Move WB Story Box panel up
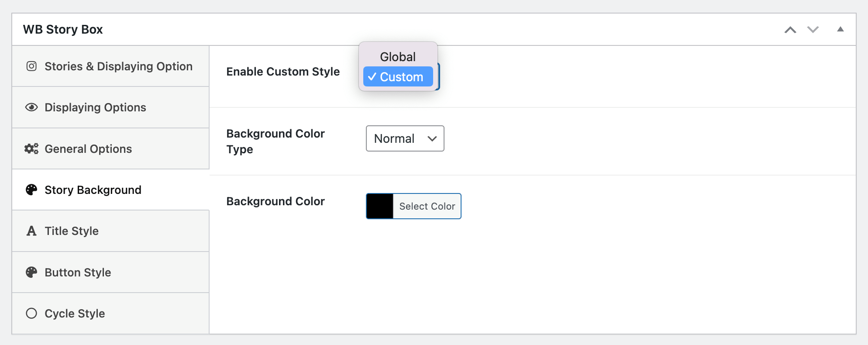Viewport: 868px width, 345px height. click(790, 30)
